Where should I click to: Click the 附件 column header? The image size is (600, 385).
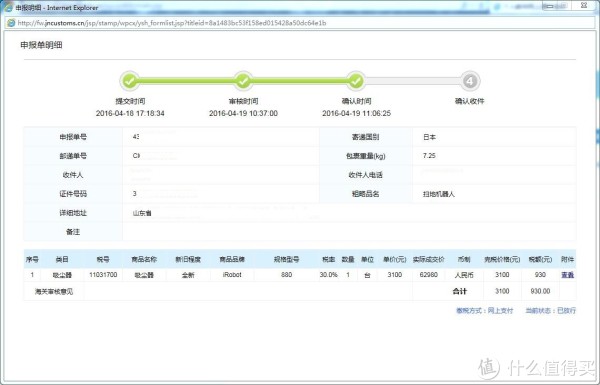567,259
